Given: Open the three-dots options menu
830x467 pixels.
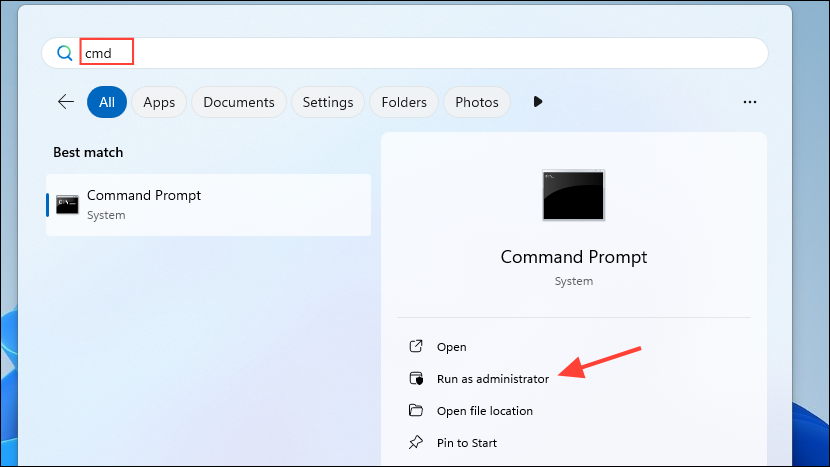Looking at the screenshot, I should click(750, 102).
